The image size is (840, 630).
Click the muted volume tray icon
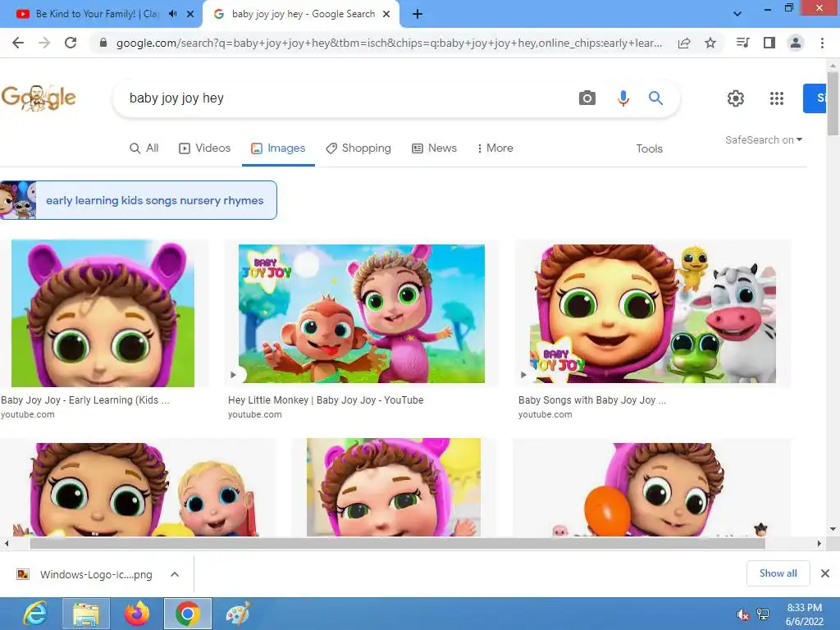(743, 614)
